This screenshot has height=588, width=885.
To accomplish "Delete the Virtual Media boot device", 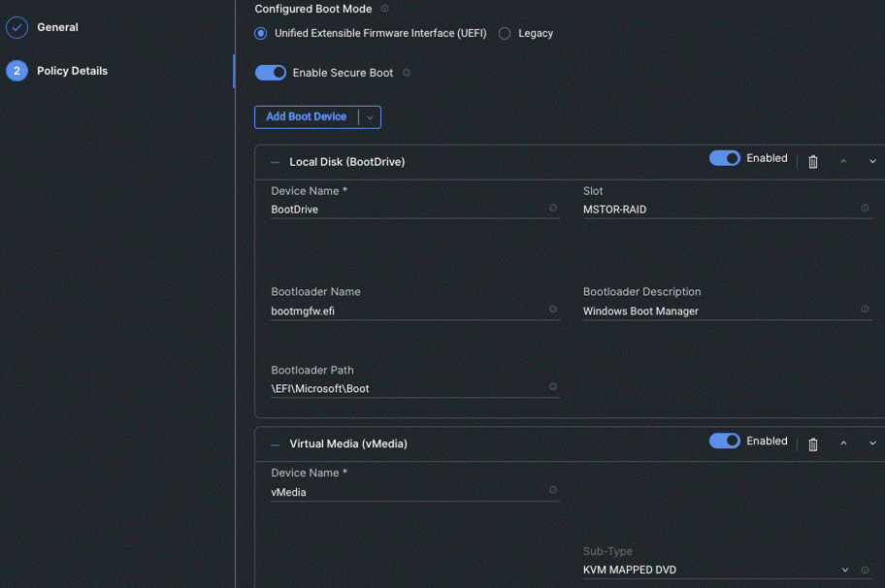I will (x=812, y=442).
